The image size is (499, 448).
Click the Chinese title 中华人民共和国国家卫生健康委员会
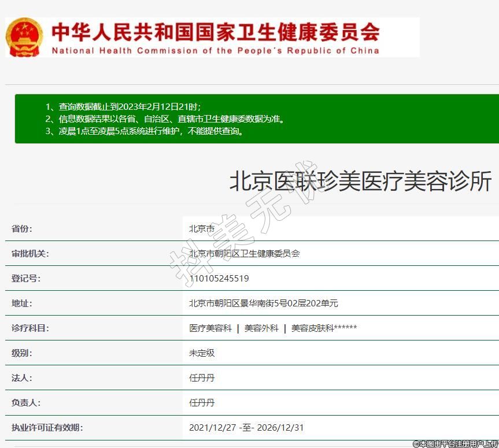(215, 31)
